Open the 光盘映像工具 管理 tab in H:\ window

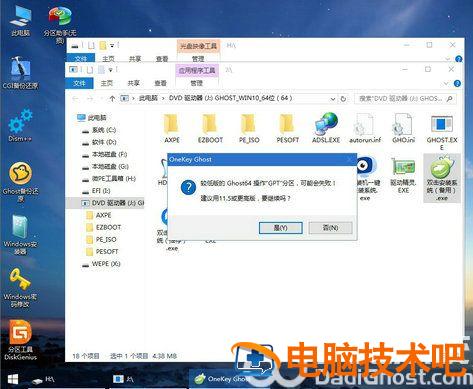point(198,59)
